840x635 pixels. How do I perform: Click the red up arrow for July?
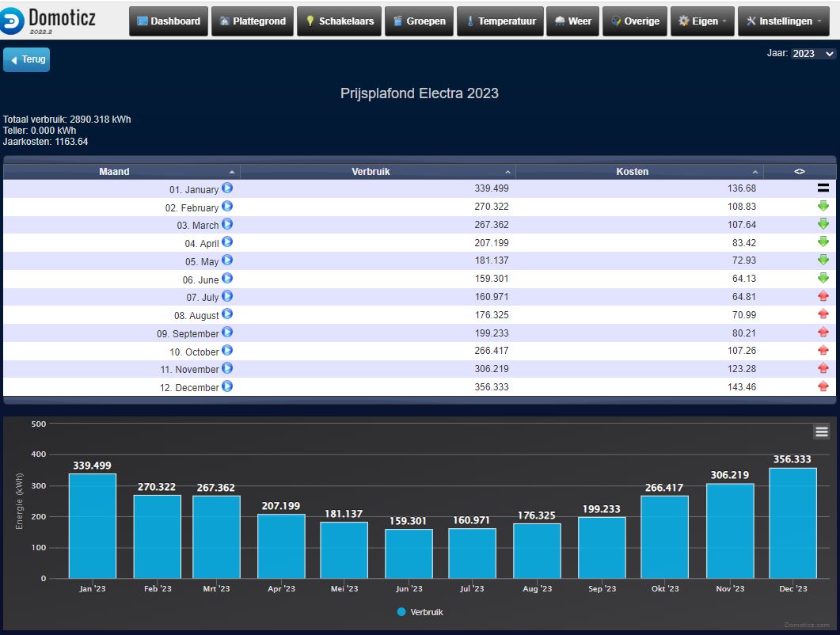click(x=823, y=296)
